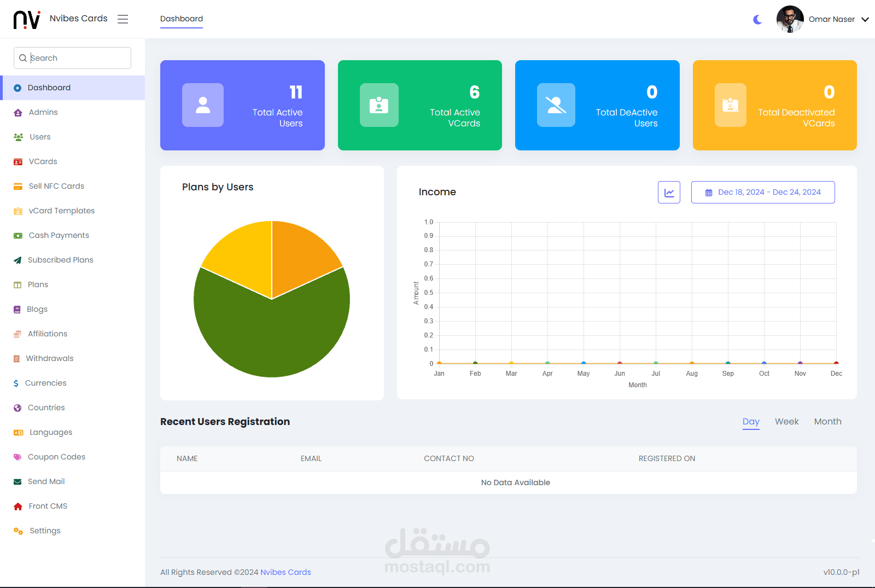Click Omar Naser profile avatar
The image size is (875, 588).
(x=790, y=19)
